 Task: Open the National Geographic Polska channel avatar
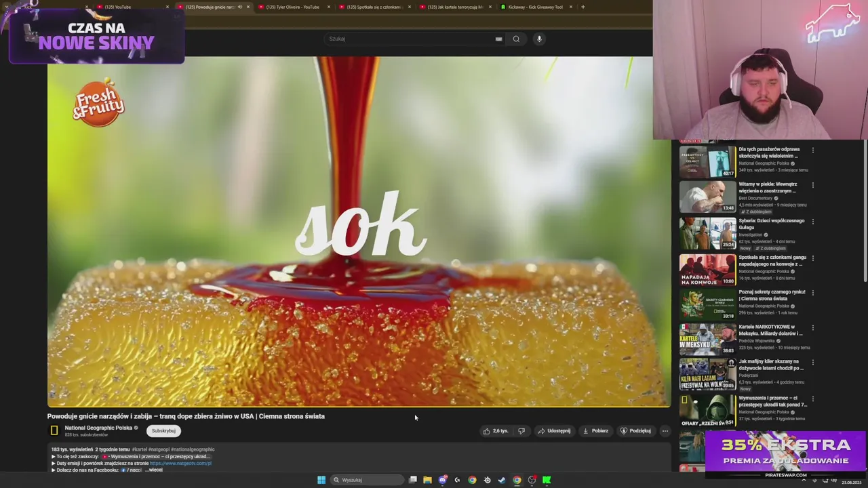pyautogui.click(x=54, y=430)
